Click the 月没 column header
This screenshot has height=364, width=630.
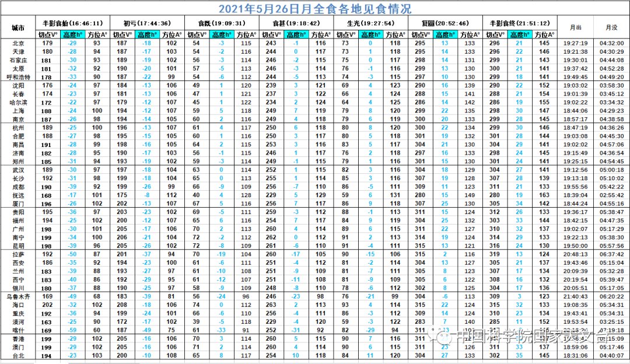[611, 27]
